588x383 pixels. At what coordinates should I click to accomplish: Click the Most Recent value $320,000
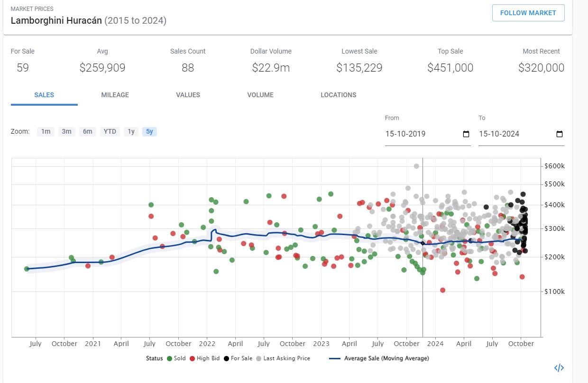pos(541,68)
